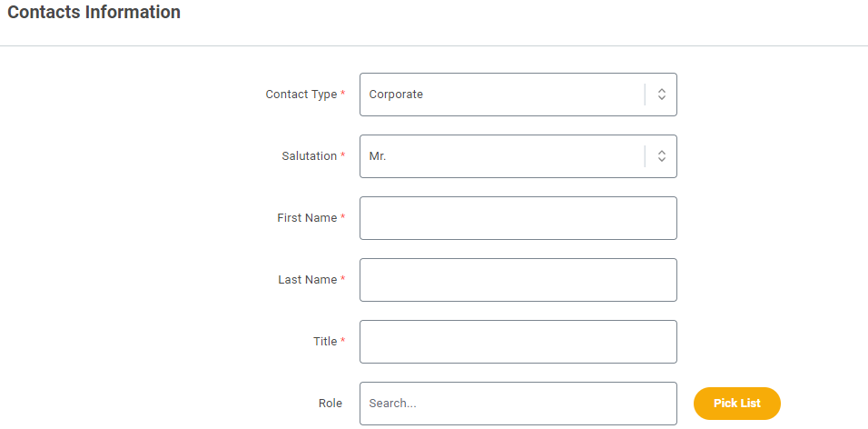Click the Contact Type field label
The width and height of the screenshot is (868, 429).
click(301, 95)
